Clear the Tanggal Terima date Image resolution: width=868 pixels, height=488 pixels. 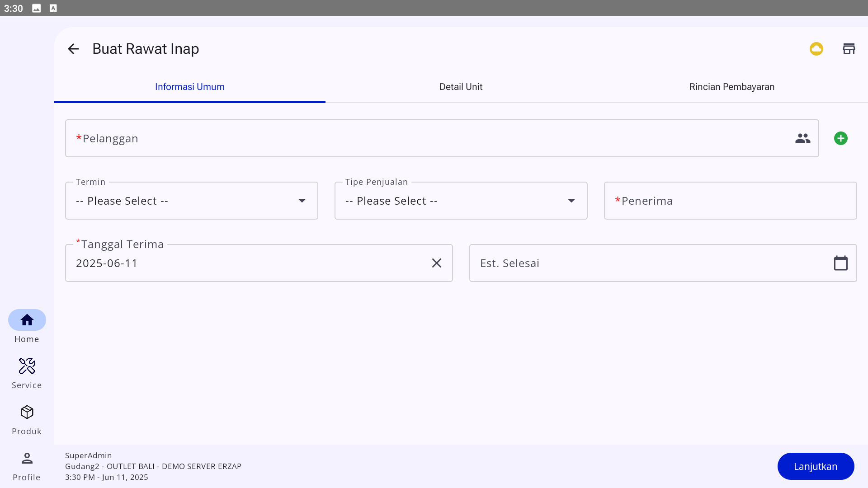[x=436, y=263]
